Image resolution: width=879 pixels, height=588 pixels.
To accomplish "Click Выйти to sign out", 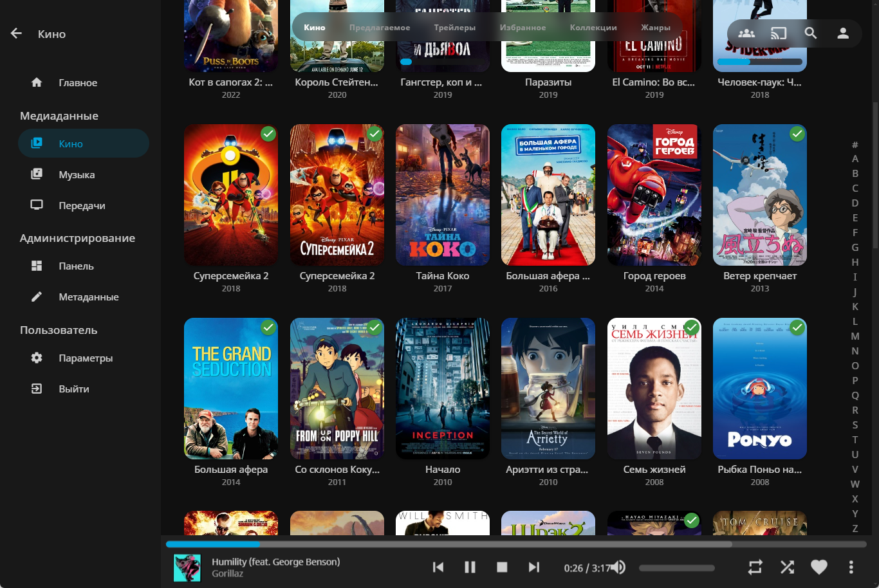I will [84, 389].
